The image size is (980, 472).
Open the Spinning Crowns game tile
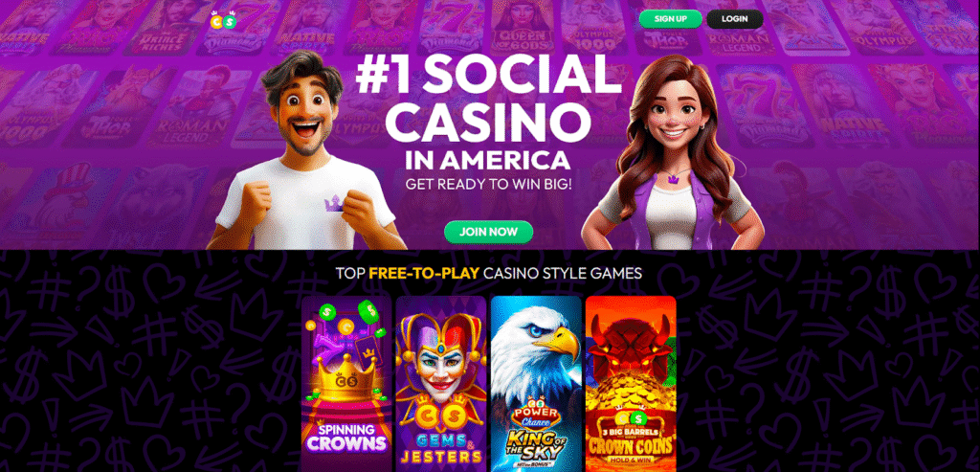[x=346, y=384]
